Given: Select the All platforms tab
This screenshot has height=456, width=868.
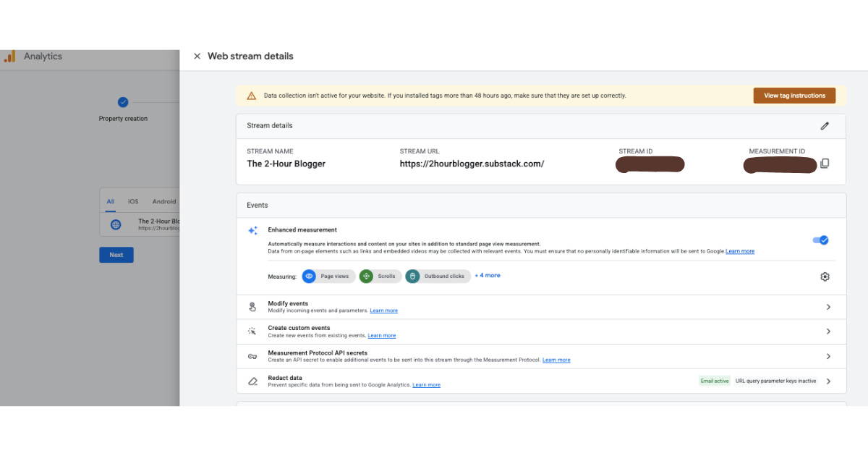Looking at the screenshot, I should pyautogui.click(x=111, y=201).
